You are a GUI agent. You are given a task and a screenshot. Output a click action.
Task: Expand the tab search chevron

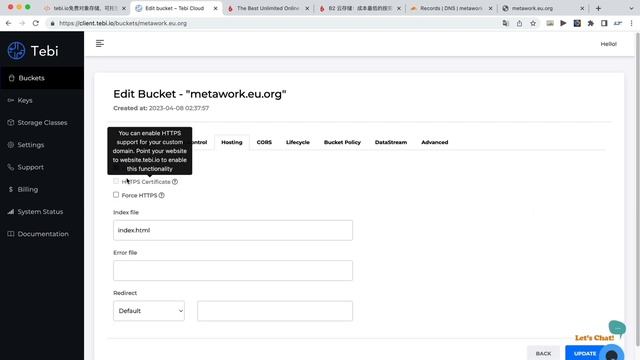click(631, 8)
